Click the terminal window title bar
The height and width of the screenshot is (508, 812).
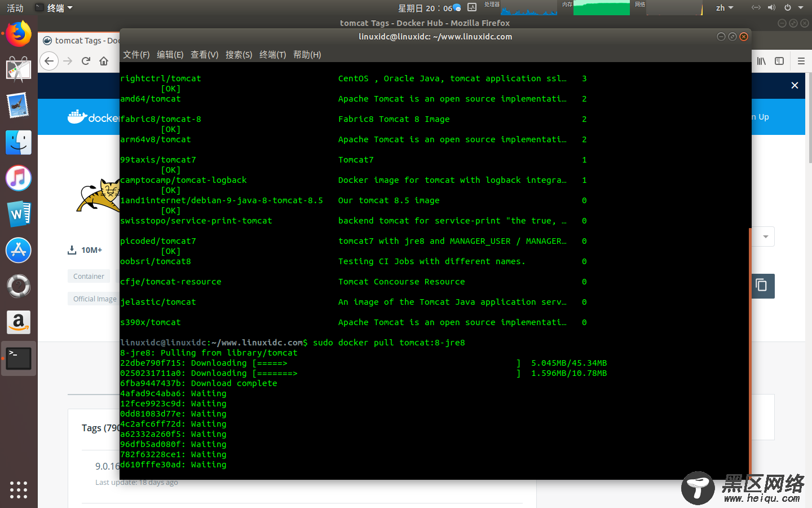point(435,37)
